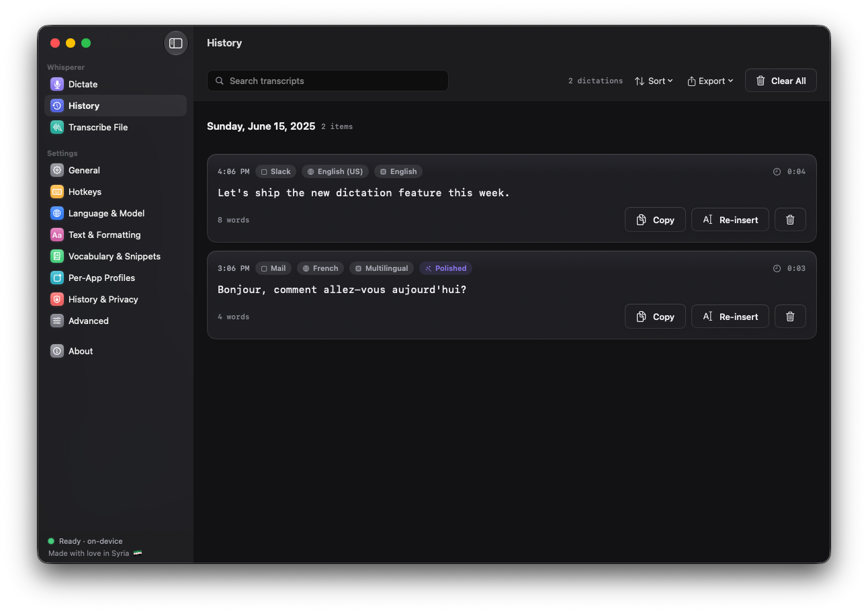Click the '4 words' label
The height and width of the screenshot is (613, 868).
pos(233,317)
